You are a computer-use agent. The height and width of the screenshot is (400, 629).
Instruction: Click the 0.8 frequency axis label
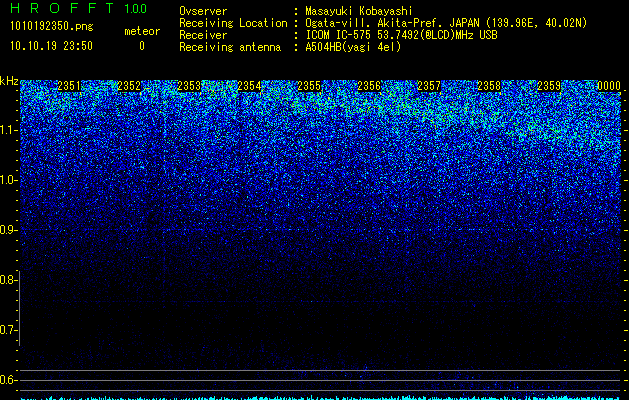pos(8,280)
